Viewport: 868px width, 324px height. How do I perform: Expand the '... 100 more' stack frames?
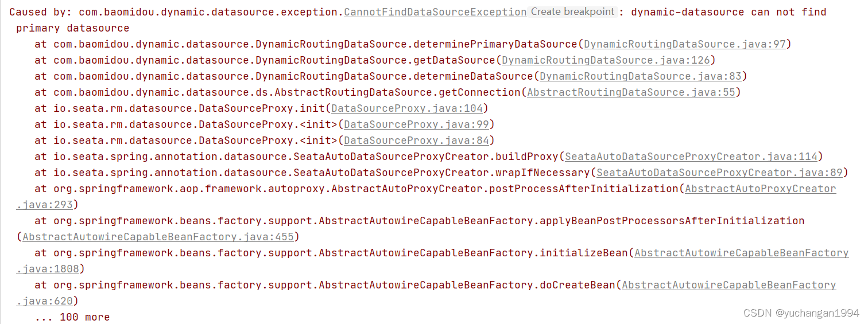pos(72,317)
